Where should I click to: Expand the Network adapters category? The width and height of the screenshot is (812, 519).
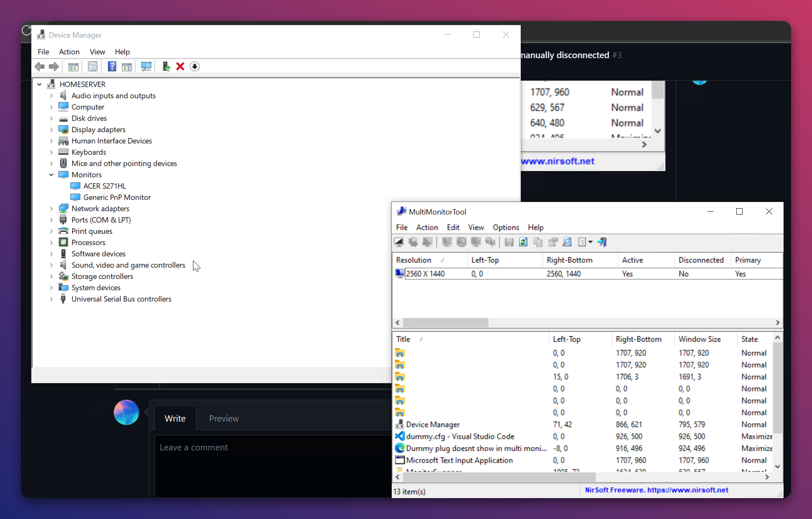(51, 208)
